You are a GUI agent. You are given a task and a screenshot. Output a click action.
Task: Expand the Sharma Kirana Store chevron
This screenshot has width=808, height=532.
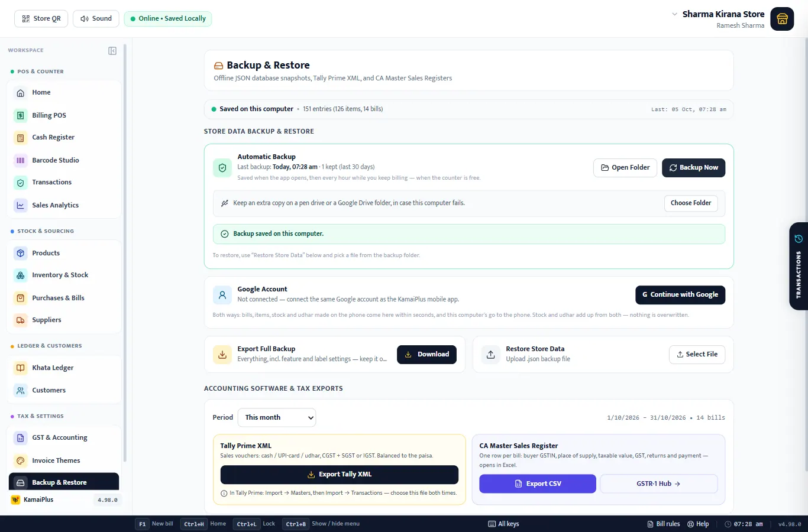click(674, 14)
